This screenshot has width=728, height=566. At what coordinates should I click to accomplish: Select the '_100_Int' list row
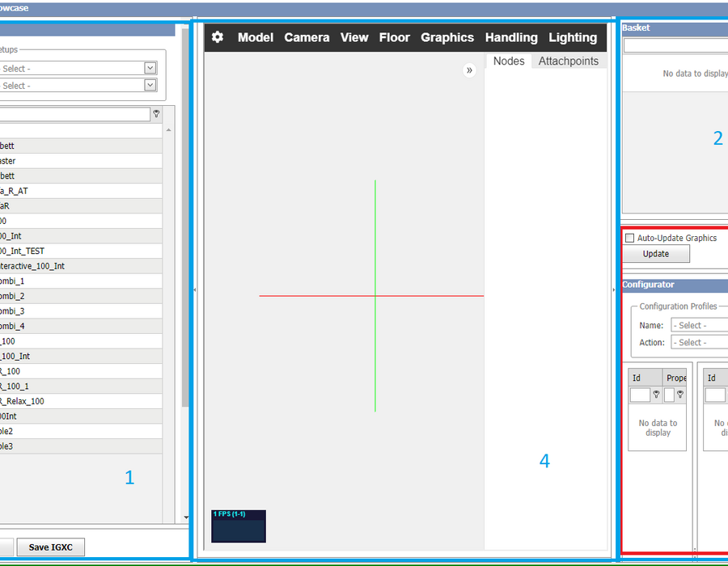[81, 357]
